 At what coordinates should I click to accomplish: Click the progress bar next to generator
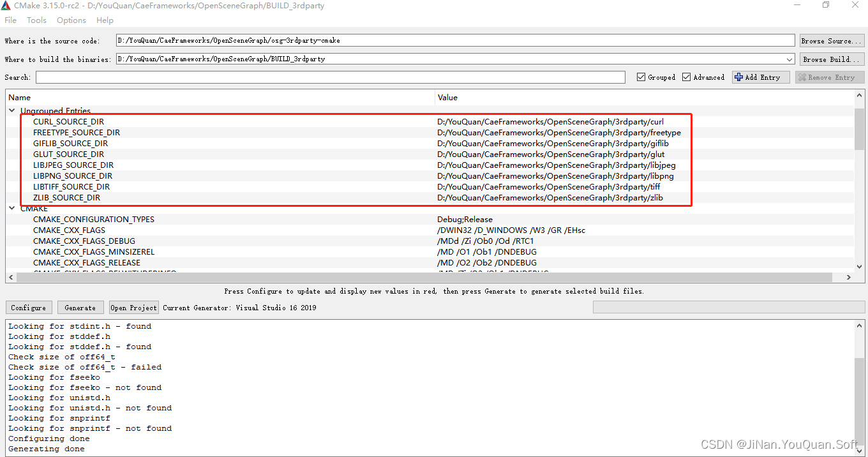click(728, 308)
